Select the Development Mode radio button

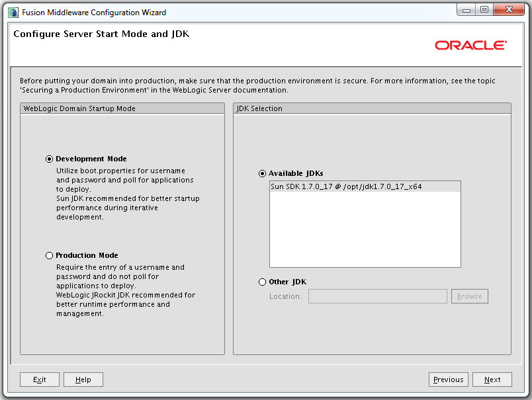click(49, 159)
